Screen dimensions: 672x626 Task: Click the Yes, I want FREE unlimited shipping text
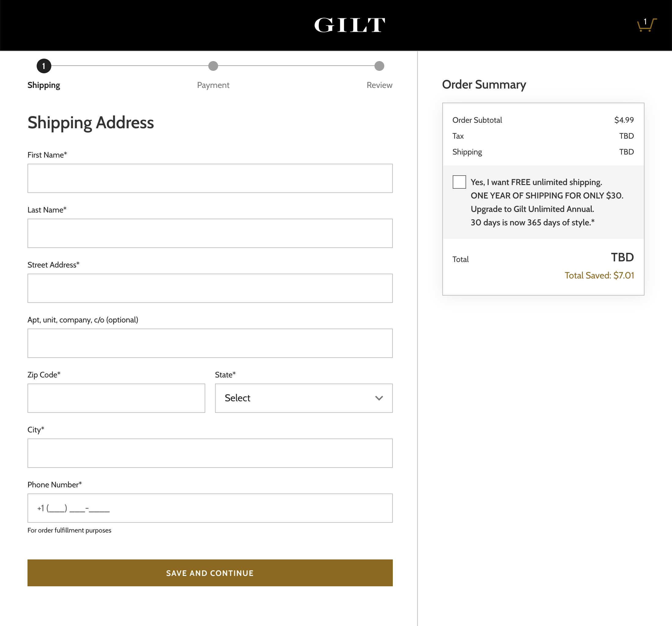[x=536, y=182]
